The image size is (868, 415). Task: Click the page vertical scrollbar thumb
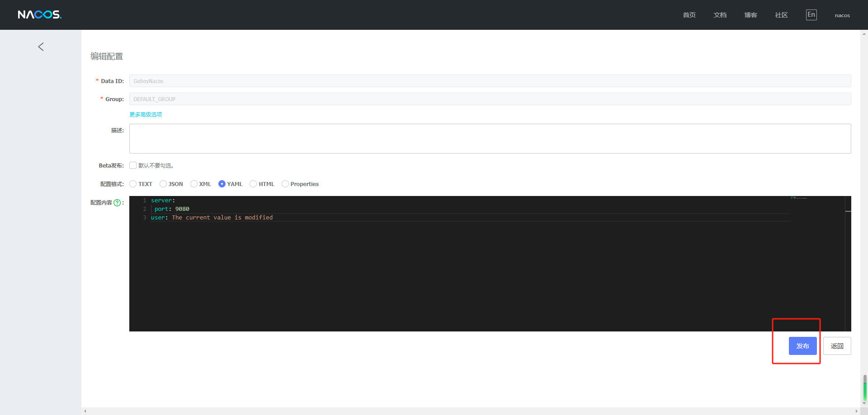point(865,387)
